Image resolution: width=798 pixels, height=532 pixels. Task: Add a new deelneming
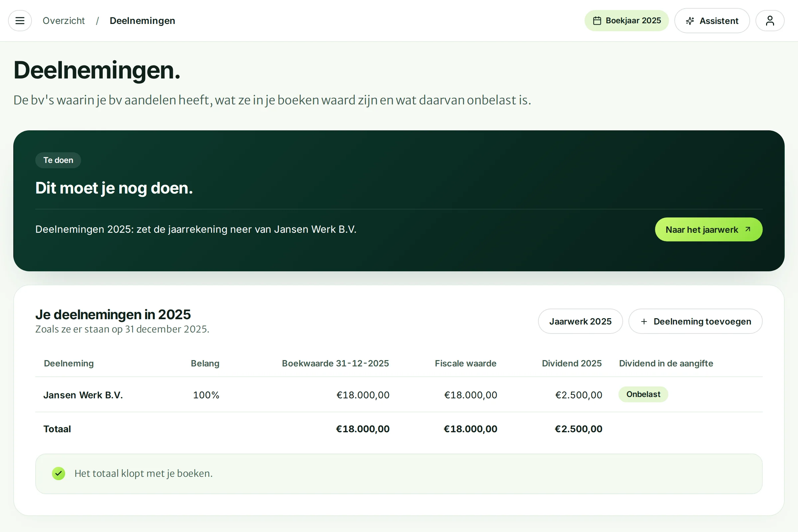click(x=695, y=321)
